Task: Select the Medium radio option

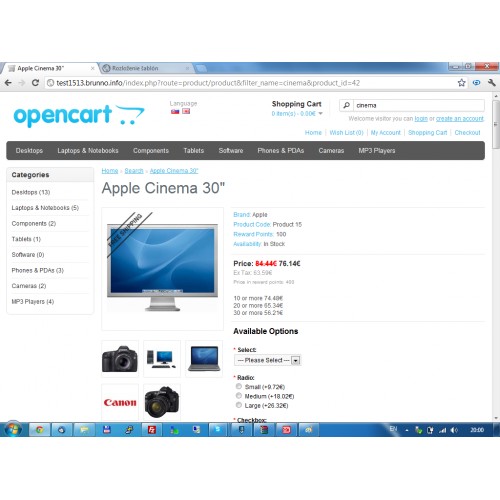Action: pos(239,396)
